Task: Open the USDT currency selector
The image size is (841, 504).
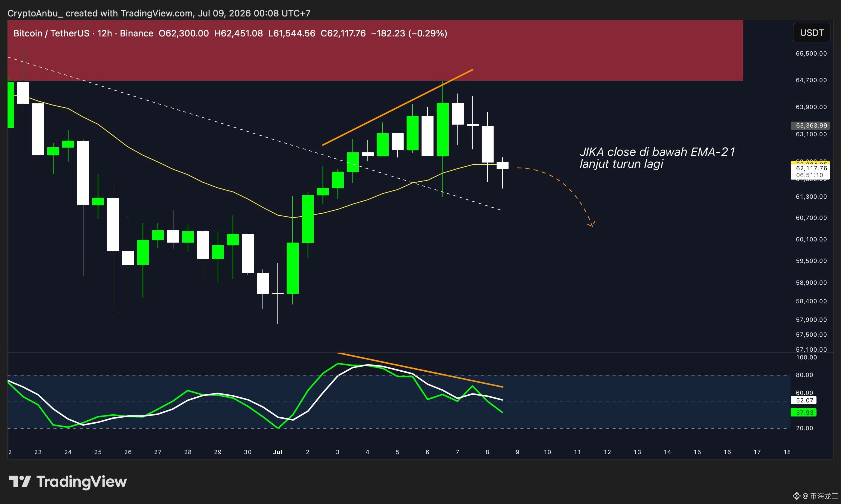Action: (811, 33)
